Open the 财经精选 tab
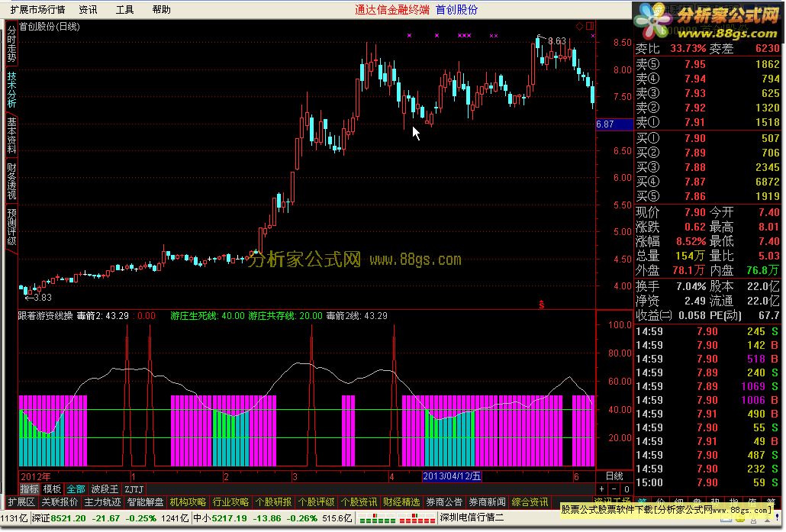Screen dimensions: 786x532 [x=401, y=502]
